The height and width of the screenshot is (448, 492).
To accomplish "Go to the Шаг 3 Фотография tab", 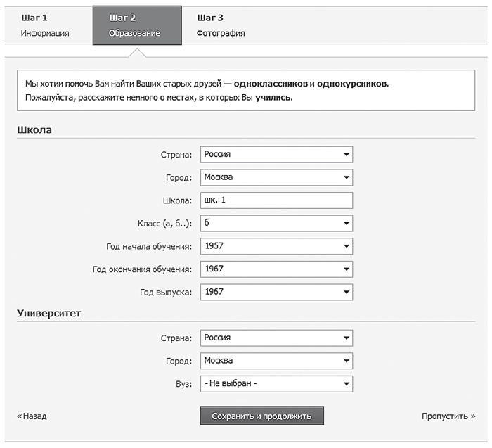I will 221,25.
